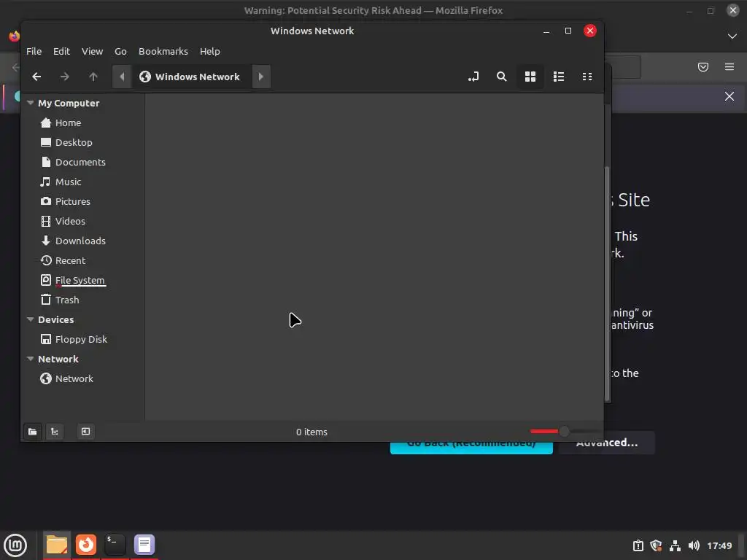Viewport: 747px width, 560px height.
Task: Open Files app in taskbar
Action: (57, 545)
